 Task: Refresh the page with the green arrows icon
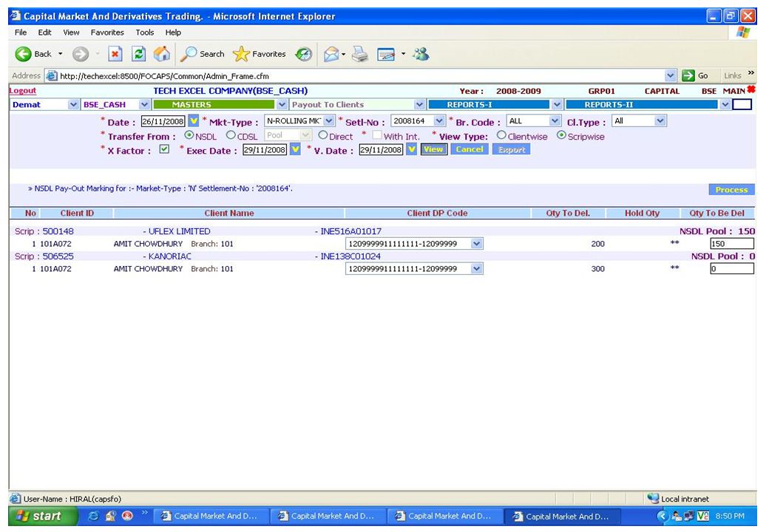(x=139, y=54)
